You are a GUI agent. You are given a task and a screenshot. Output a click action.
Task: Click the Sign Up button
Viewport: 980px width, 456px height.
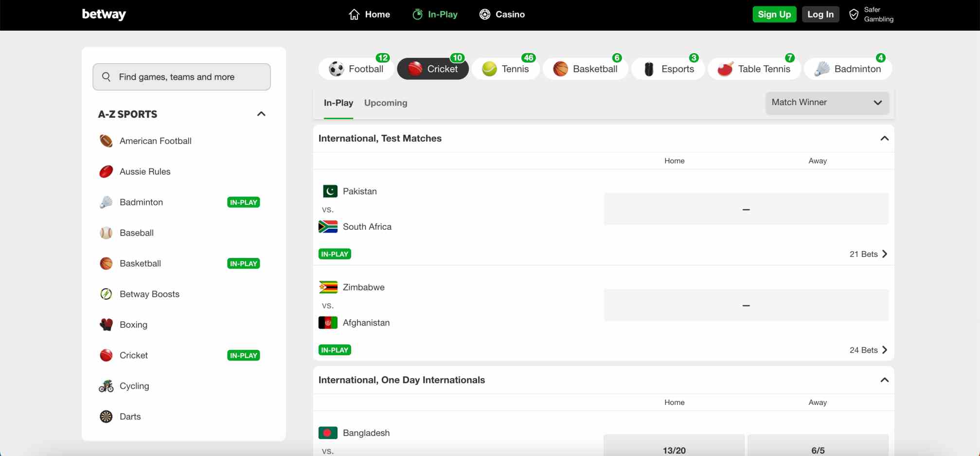[774, 14]
